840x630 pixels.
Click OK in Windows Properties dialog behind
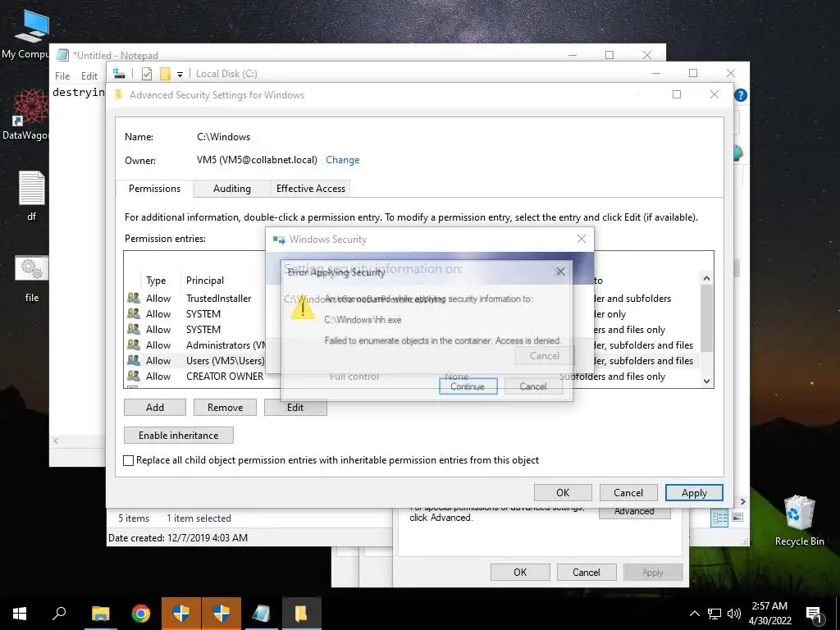pyautogui.click(x=520, y=572)
